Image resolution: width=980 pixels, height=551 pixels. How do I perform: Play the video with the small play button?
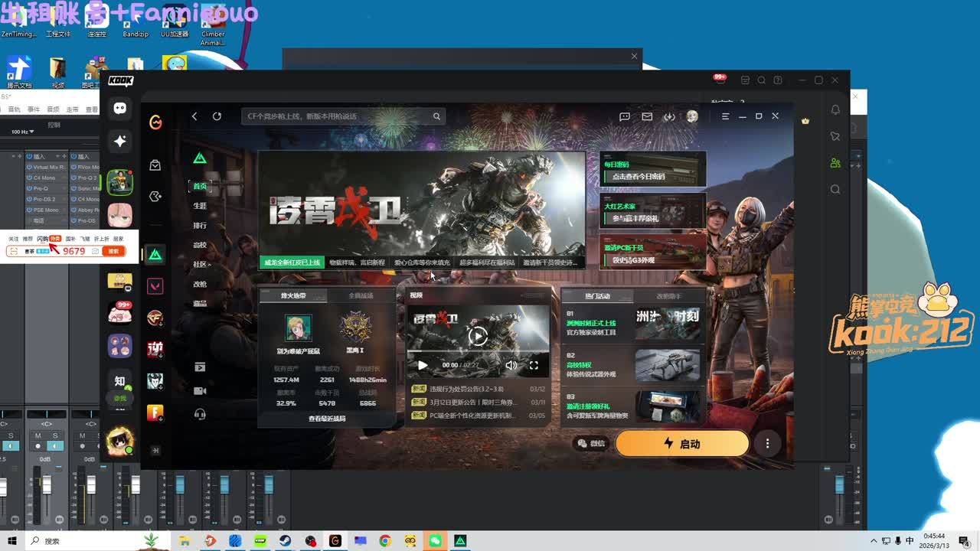(x=422, y=365)
